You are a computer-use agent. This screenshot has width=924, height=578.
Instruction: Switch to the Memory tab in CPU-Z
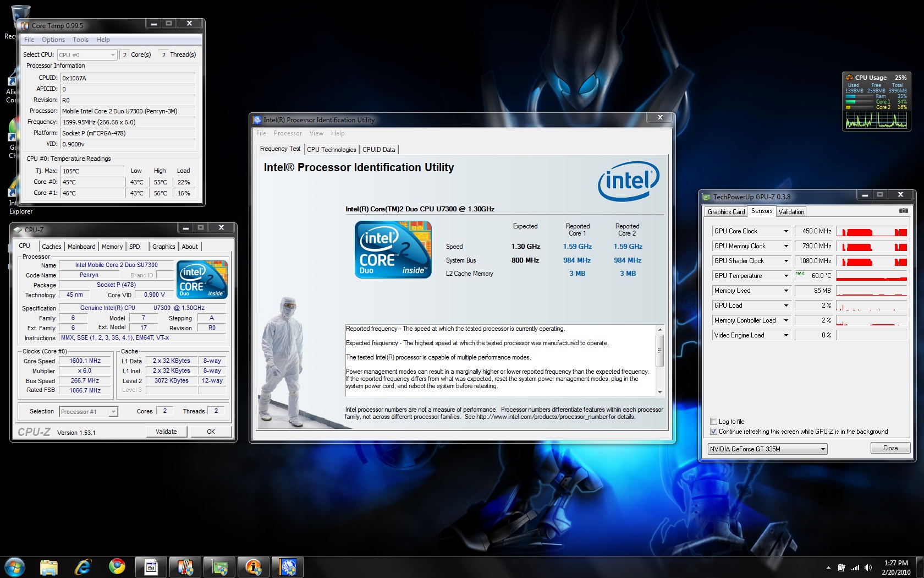(x=112, y=247)
